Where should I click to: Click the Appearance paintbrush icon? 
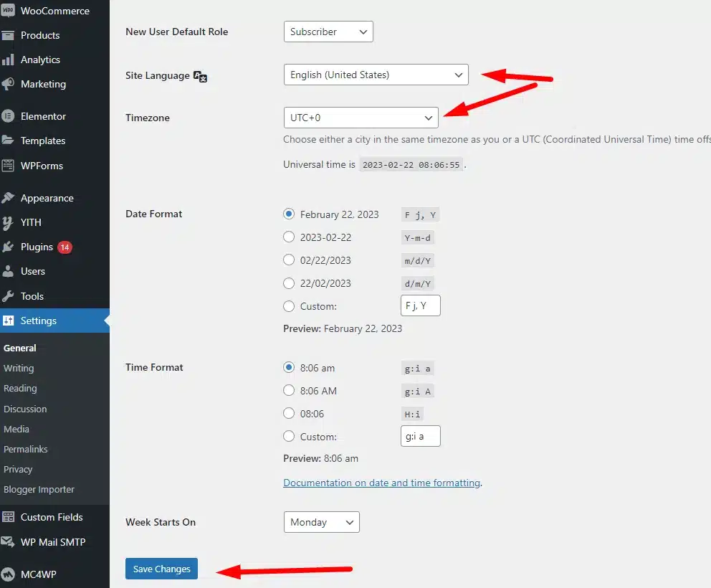(9, 198)
